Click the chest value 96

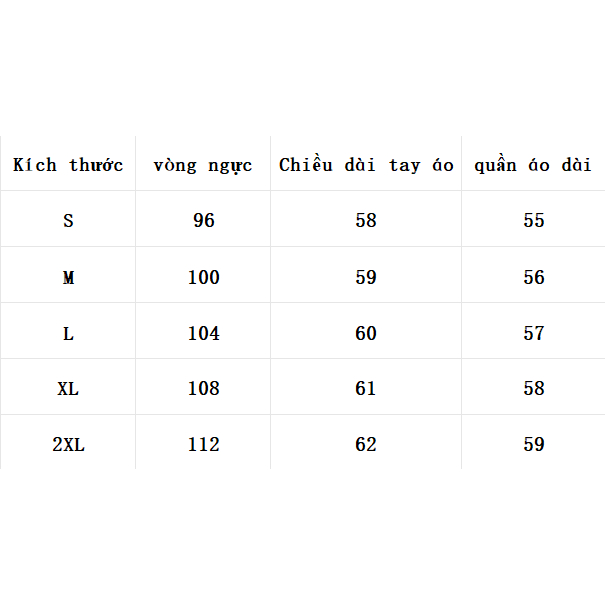(x=204, y=220)
